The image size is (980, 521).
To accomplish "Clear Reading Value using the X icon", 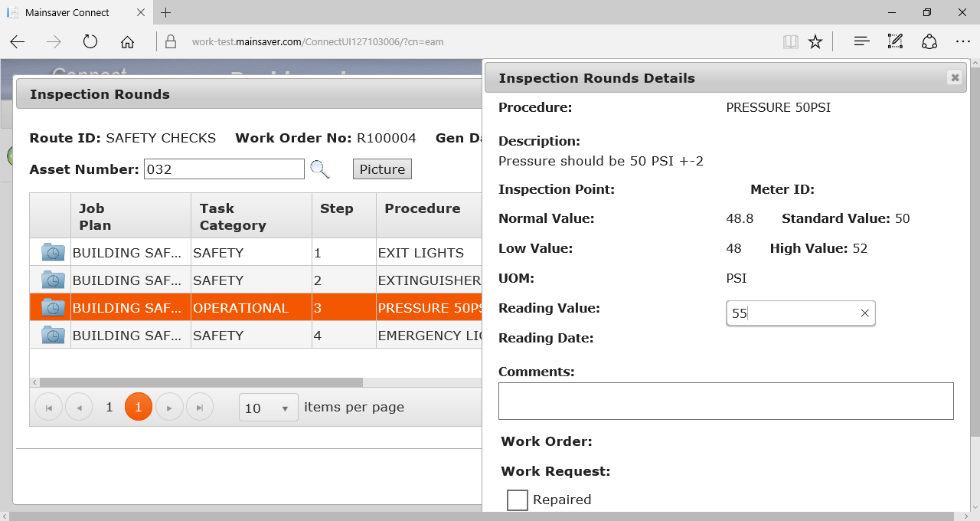I will click(x=864, y=313).
